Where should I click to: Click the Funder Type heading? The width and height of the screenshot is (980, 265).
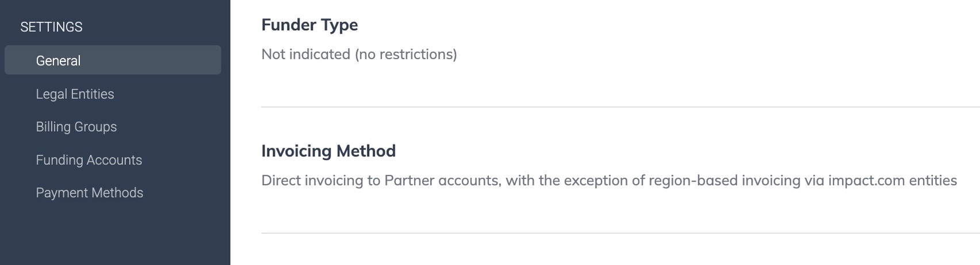(309, 25)
